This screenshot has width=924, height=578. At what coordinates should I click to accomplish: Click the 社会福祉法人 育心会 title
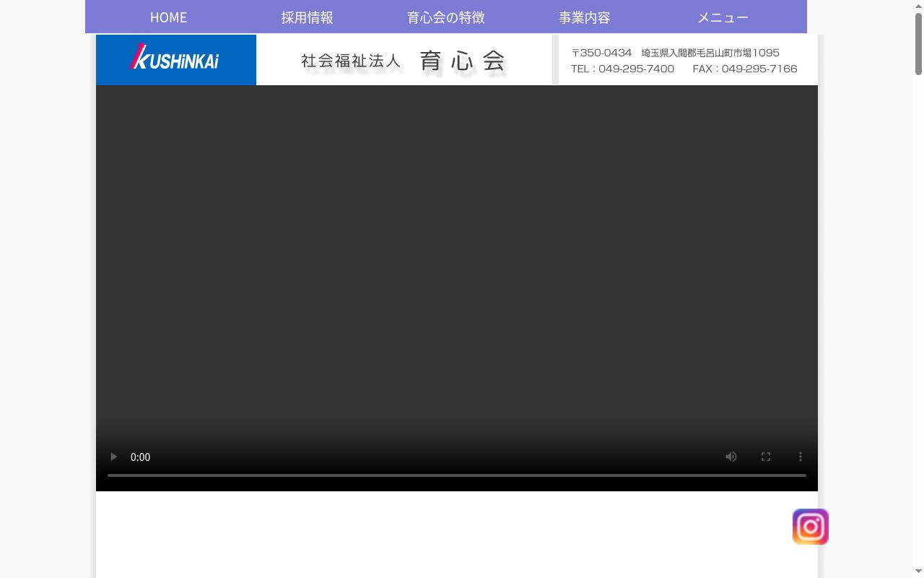tap(404, 61)
